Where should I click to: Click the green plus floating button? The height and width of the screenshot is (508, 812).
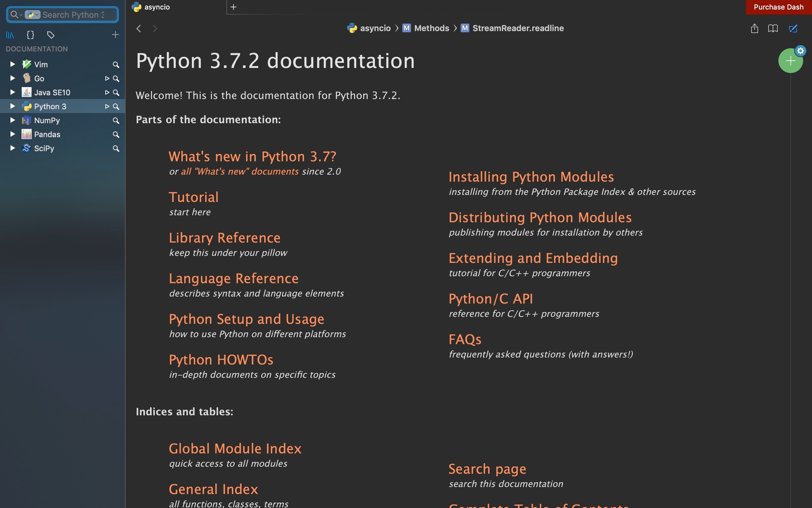click(x=790, y=61)
